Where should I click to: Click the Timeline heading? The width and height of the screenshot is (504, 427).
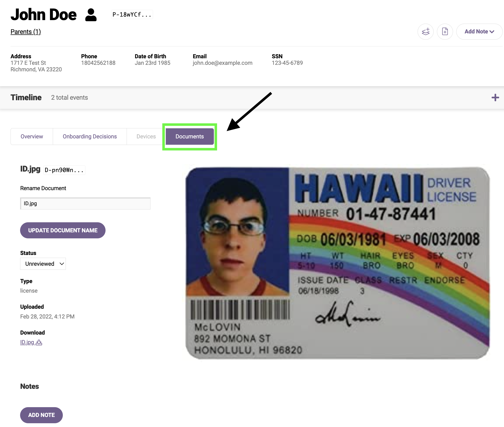coord(26,97)
